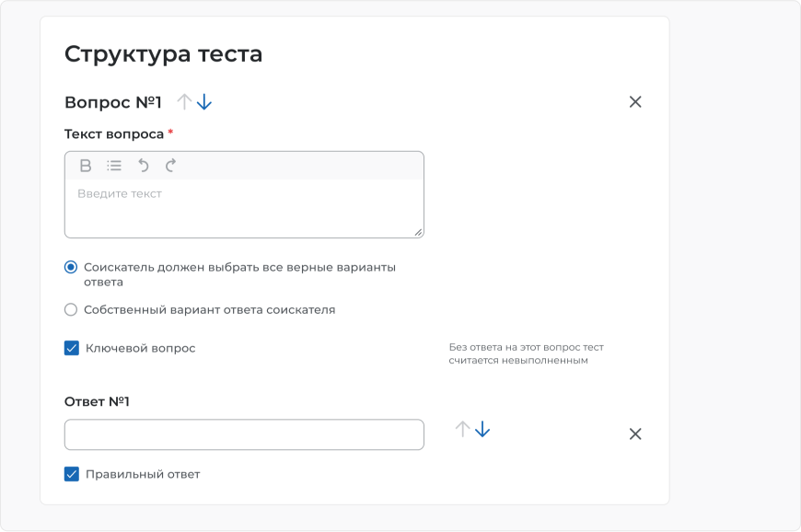Click the Ответ №1 label
801x532 pixels.
97,402
